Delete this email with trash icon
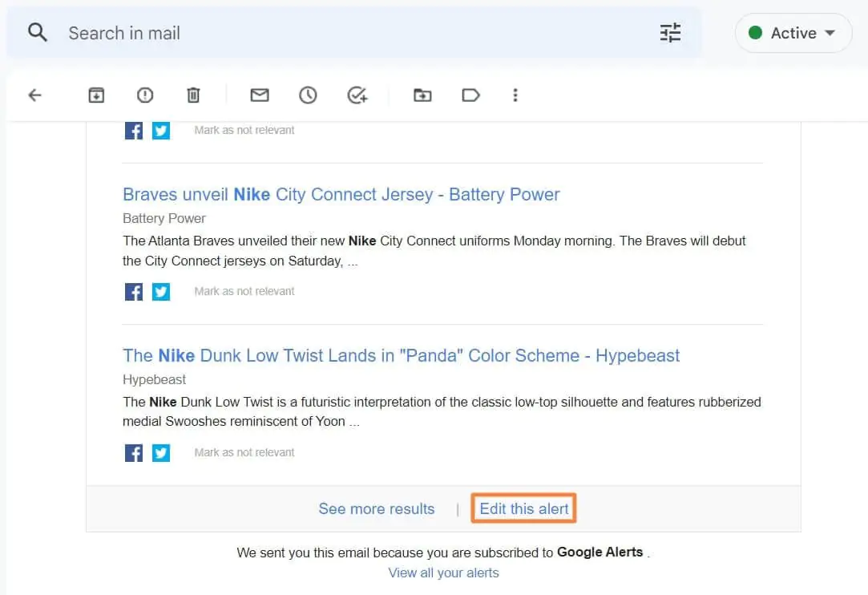This screenshot has height=595, width=868. pos(193,95)
